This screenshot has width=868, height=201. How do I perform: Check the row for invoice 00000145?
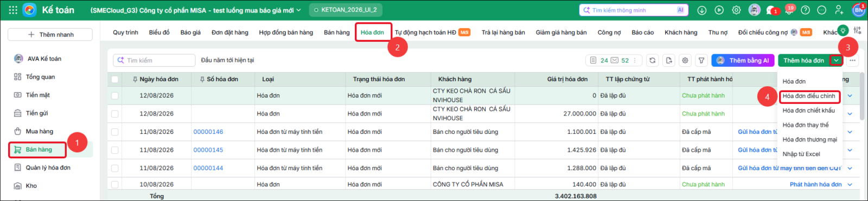click(x=114, y=150)
